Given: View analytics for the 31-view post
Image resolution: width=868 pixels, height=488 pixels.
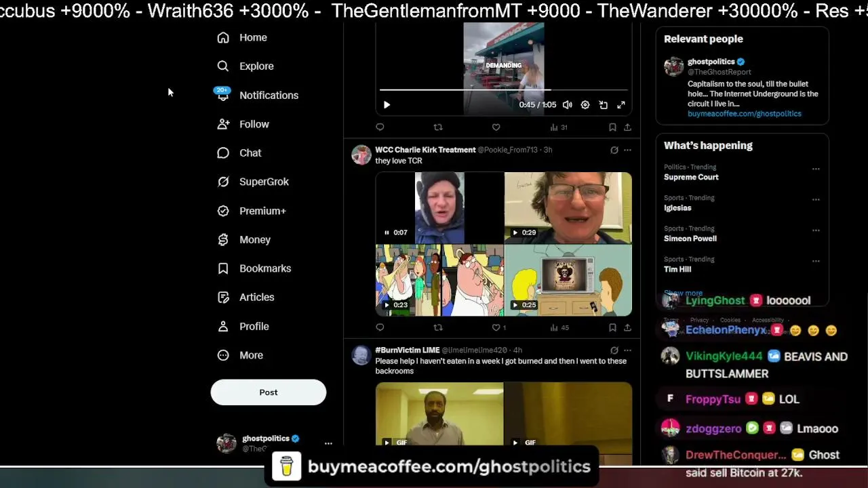Looking at the screenshot, I should pyautogui.click(x=558, y=127).
